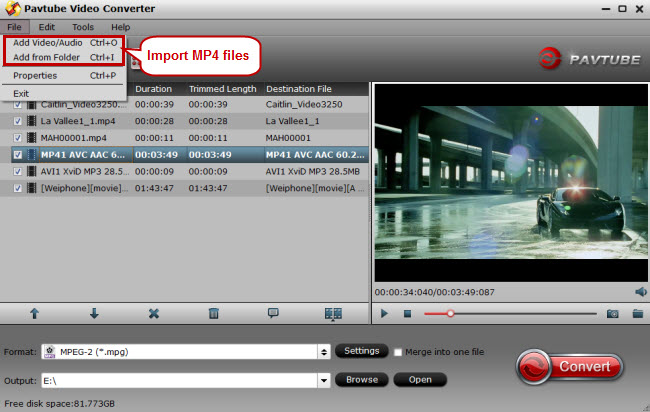Screen dimensions: 650x412
Task: Click the film icon for La Vallee1_1.mp4
Action: pos(32,121)
